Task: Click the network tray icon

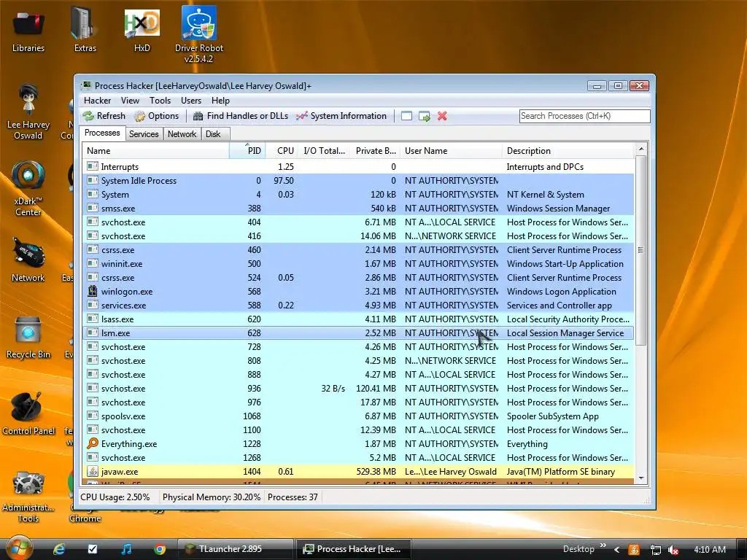Action: [x=656, y=550]
